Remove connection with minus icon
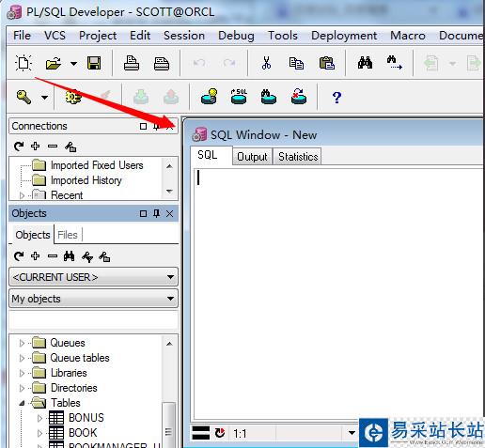Viewport: 485px width, 448px height. coord(53,147)
